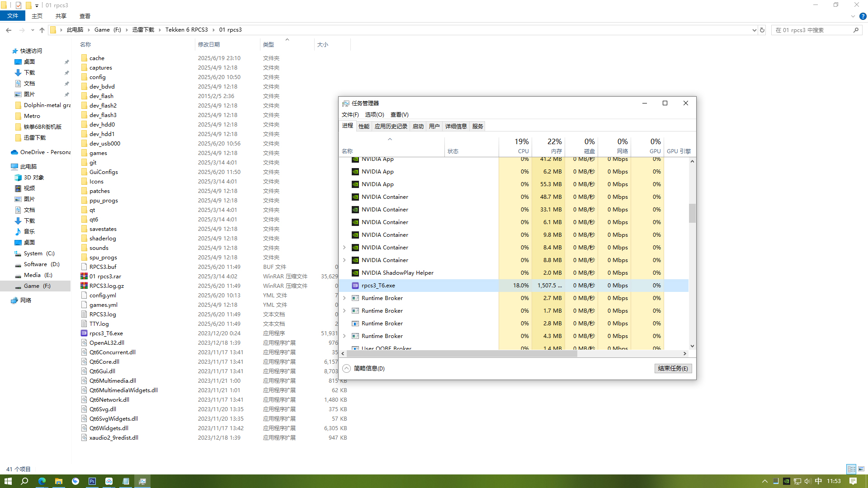The height and width of the screenshot is (488, 868).
Task: Click the Task Manager taskbar icon
Action: pyautogui.click(x=142, y=481)
